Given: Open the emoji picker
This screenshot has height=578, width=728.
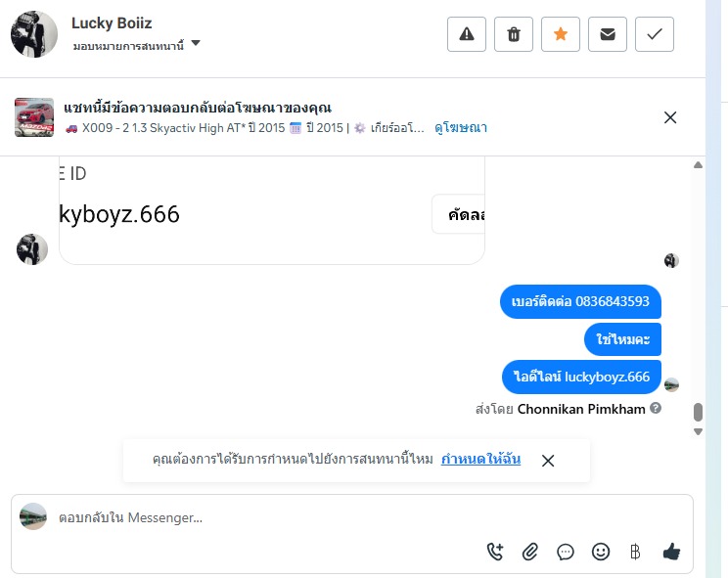Looking at the screenshot, I should click(601, 552).
